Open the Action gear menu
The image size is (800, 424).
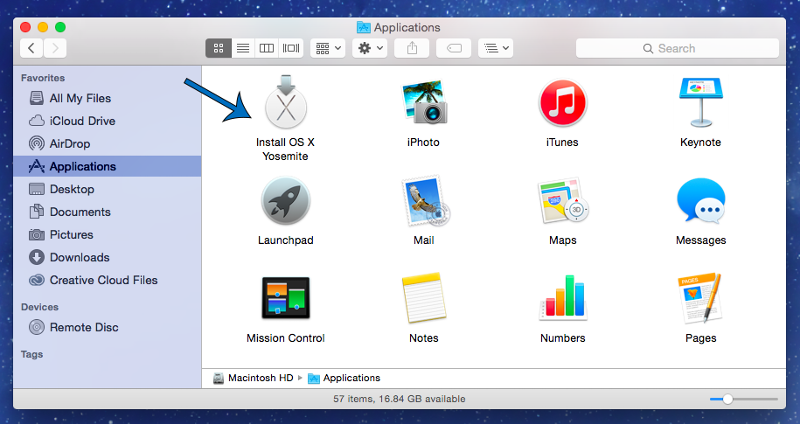(369, 48)
